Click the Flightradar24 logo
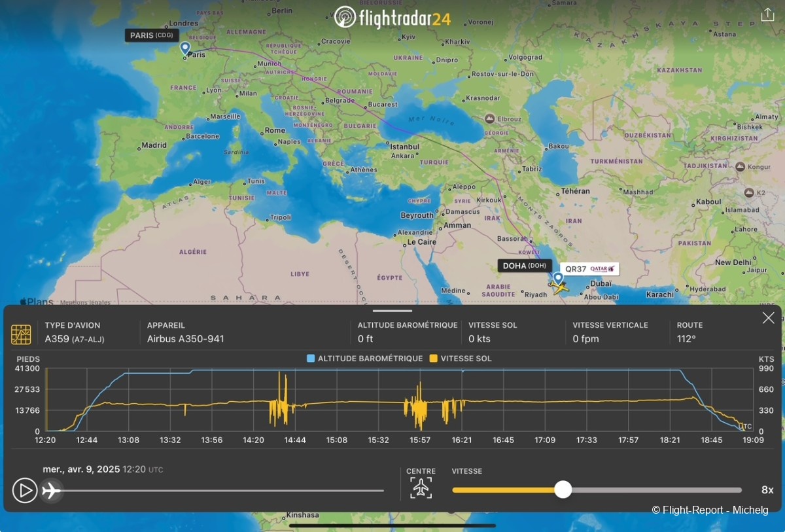Viewport: 785px width, 532px height. point(392,18)
